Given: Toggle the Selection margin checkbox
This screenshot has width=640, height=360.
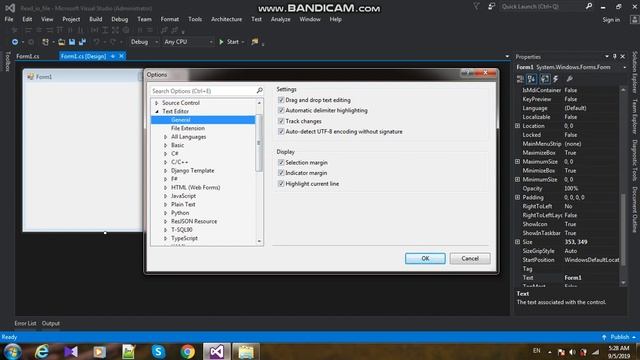Looking at the screenshot, I should click(x=281, y=162).
